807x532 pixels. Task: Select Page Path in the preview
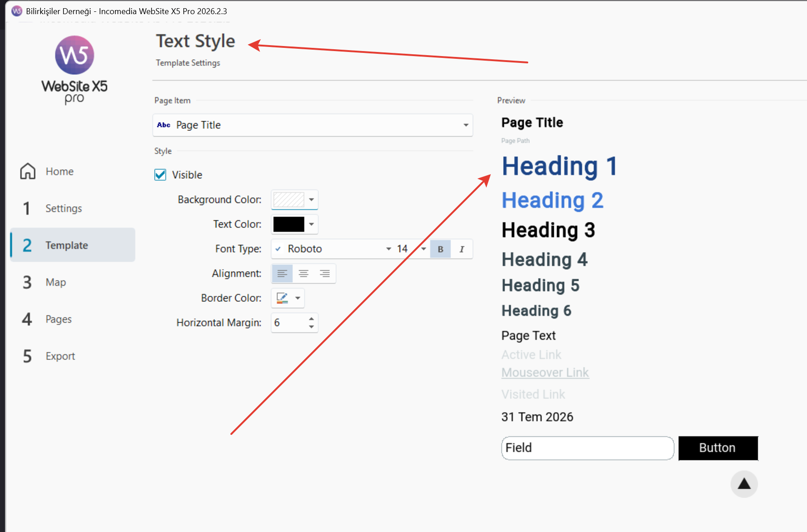pos(515,141)
